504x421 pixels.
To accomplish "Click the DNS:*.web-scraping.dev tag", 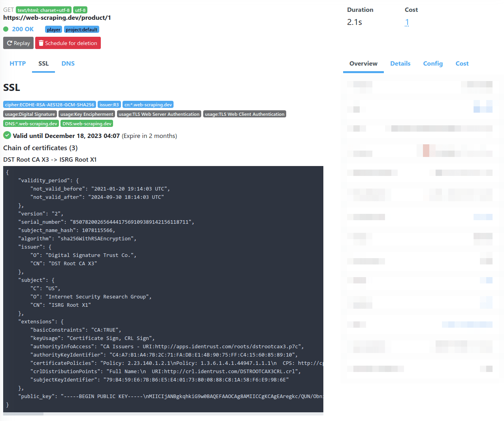I will [31, 123].
